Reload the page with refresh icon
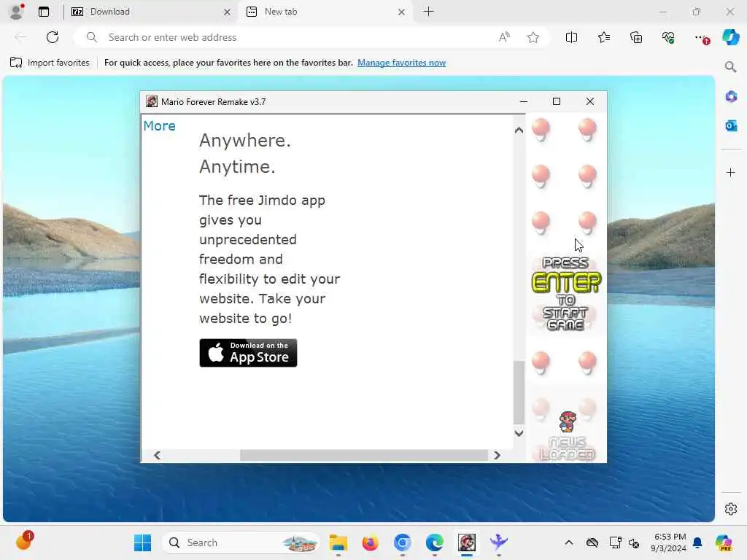 (53, 37)
